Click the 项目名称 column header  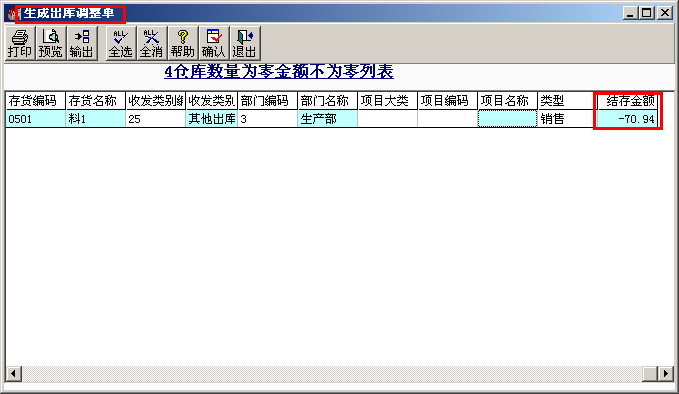click(508, 101)
